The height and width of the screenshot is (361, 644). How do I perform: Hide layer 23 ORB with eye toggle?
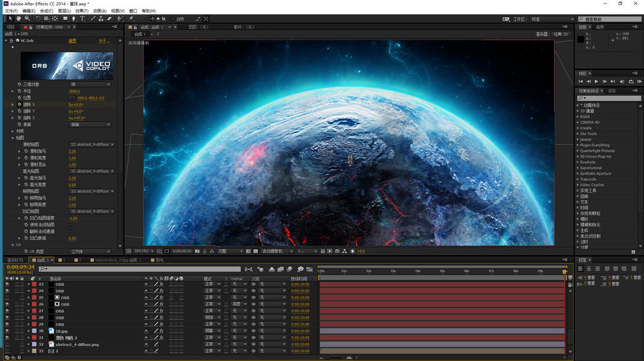[7, 285]
